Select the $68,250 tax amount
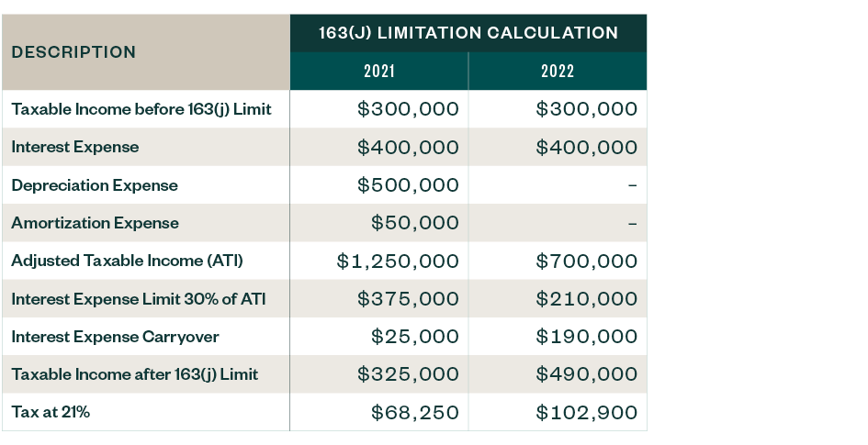This screenshot has height=445, width=868. coord(414,413)
